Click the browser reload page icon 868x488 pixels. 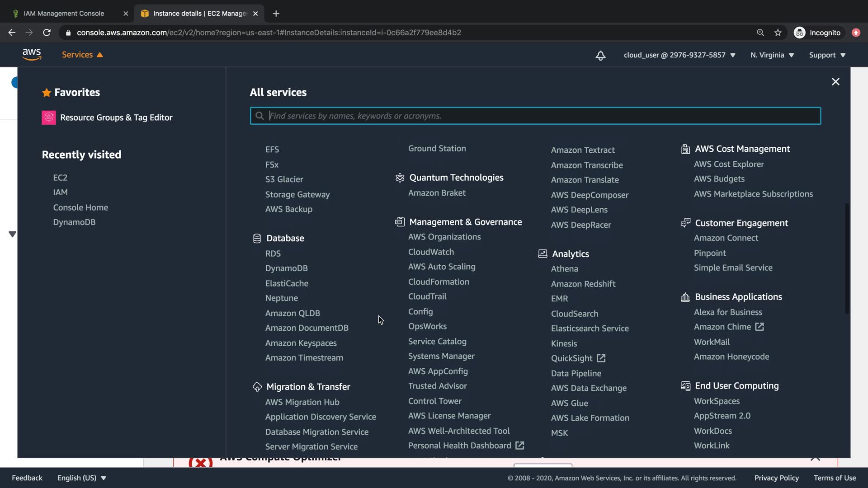point(47,33)
